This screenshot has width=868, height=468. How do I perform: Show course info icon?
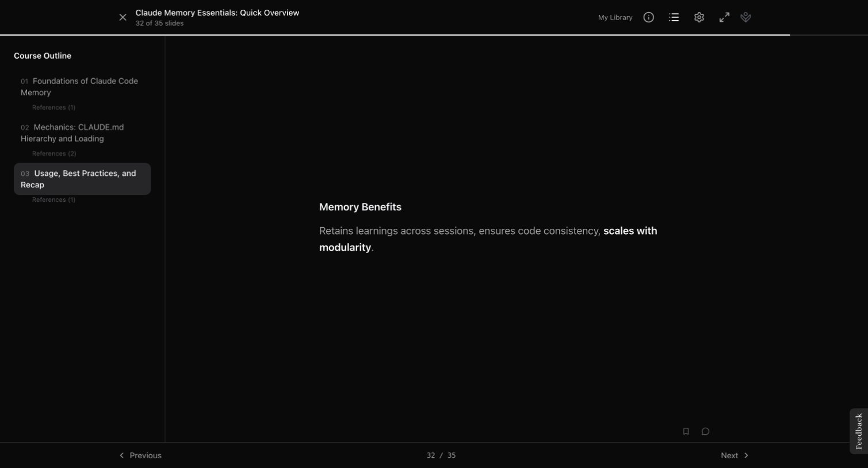(x=648, y=17)
